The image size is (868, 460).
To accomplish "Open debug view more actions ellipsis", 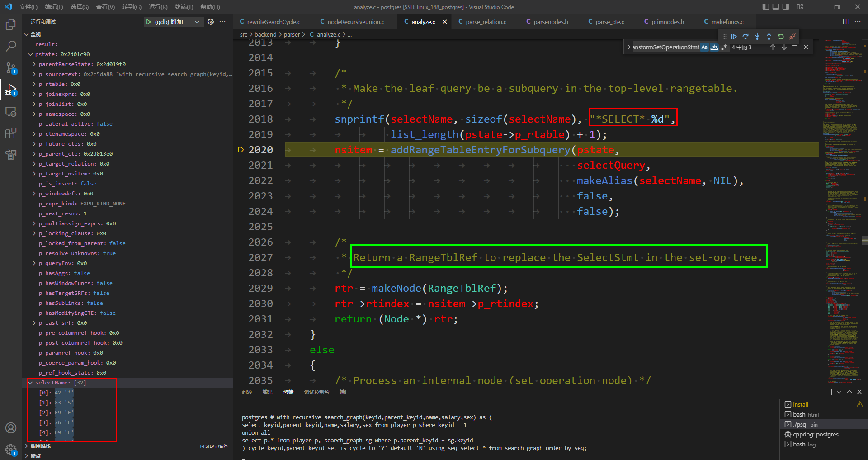I will coord(222,22).
